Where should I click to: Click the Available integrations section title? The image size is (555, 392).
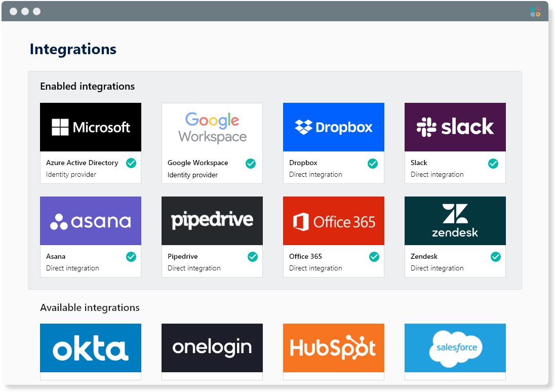point(90,308)
